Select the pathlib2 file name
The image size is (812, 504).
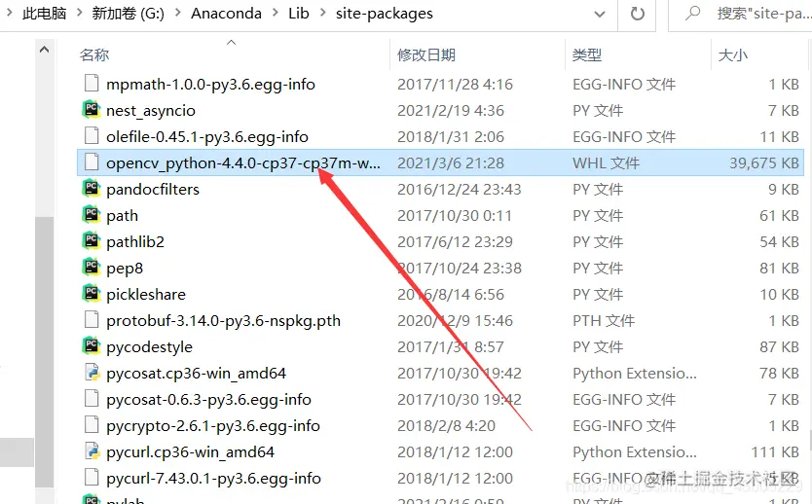pyautogui.click(x=135, y=241)
